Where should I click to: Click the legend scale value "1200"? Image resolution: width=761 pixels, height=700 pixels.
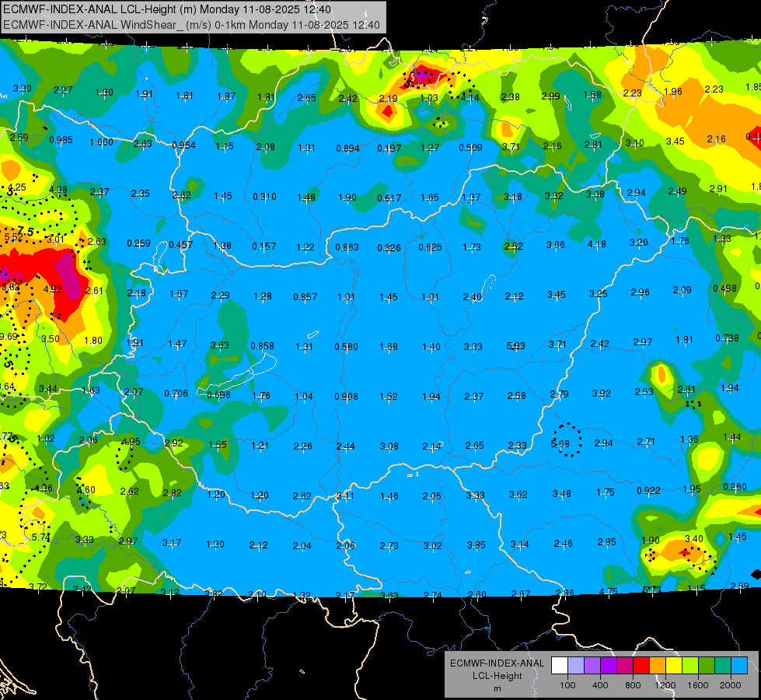click(x=665, y=685)
